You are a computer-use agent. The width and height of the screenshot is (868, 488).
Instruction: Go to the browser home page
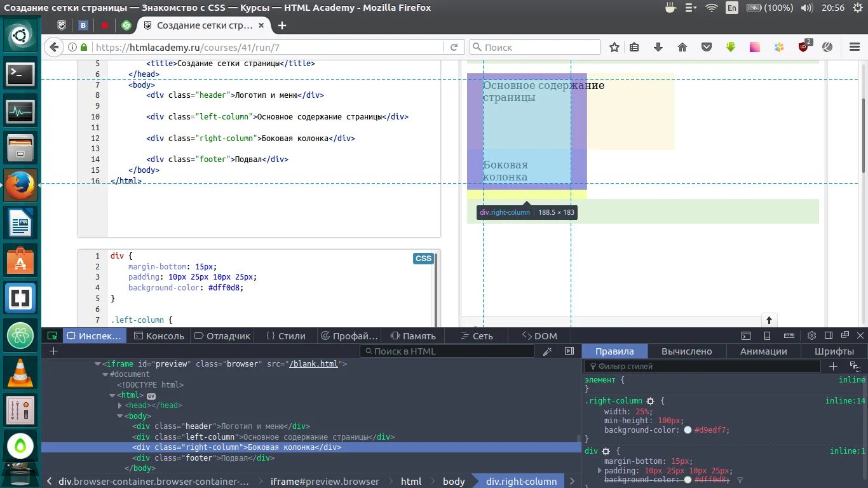(682, 47)
